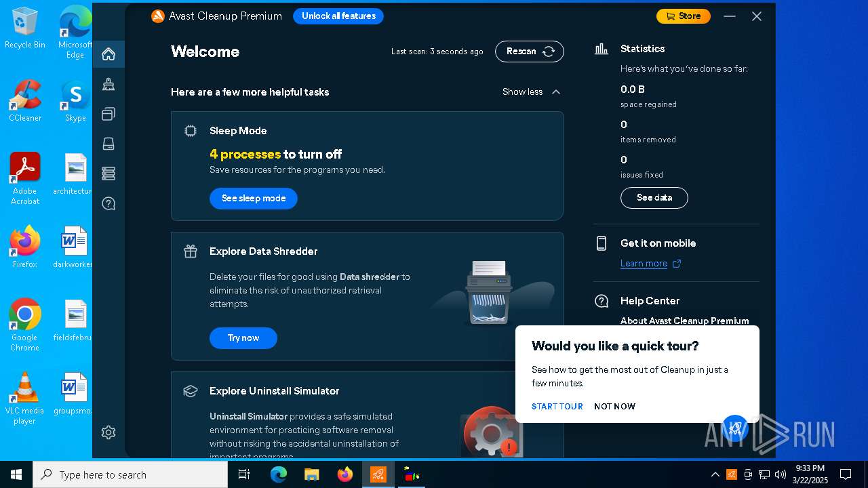The height and width of the screenshot is (488, 868).
Task: Show hidden system tray icons
Action: (x=715, y=474)
